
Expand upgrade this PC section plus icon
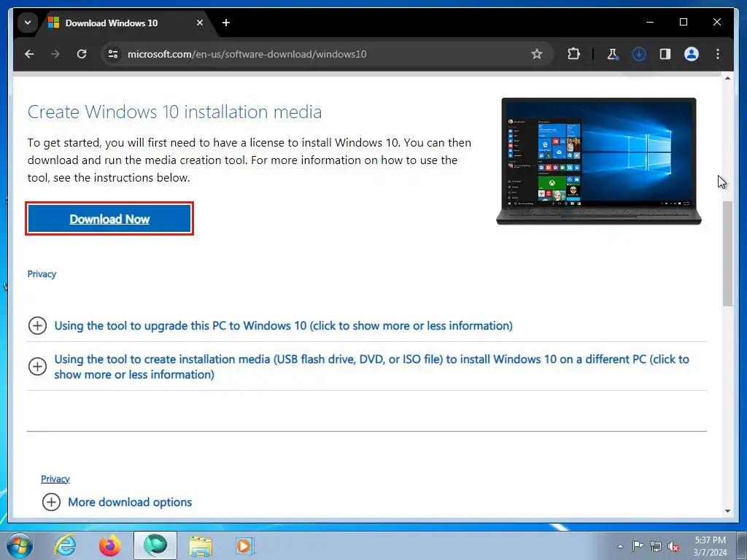[x=38, y=326]
